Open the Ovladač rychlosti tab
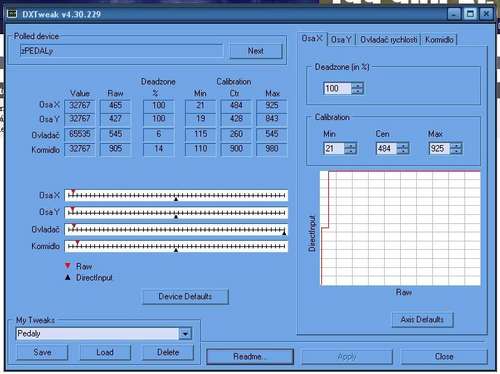Screen dimensions: 500x374 point(389,40)
